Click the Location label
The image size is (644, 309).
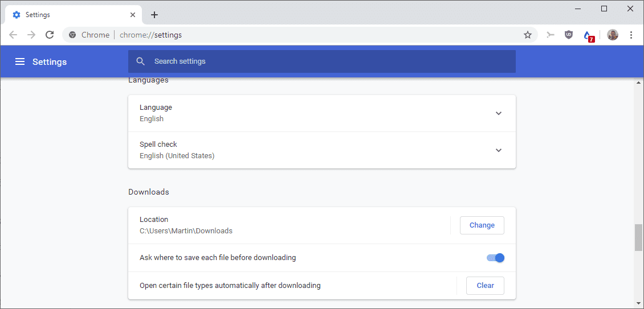pos(154,220)
